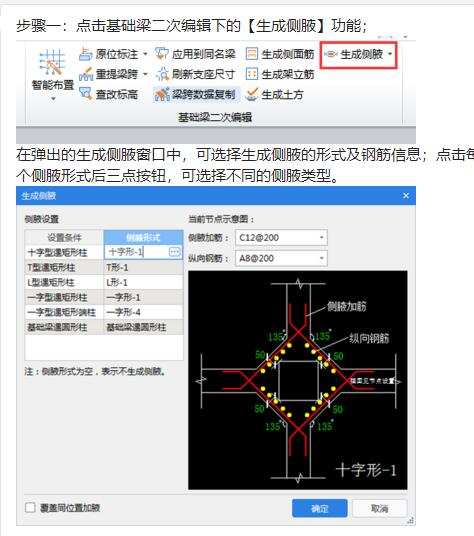Click the 智能布置 smart layout icon
This screenshot has width=474, height=536.
click(52, 62)
